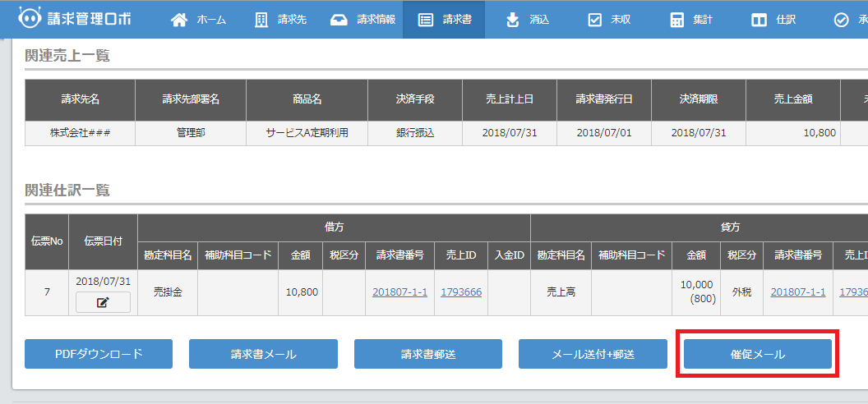Click the 請求書郵送 button
The height and width of the screenshot is (404, 868).
pyautogui.click(x=427, y=354)
